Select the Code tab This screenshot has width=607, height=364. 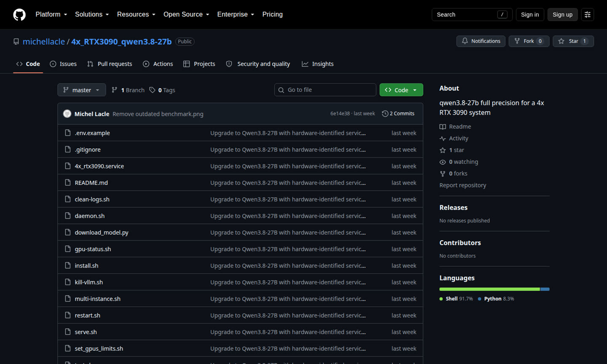click(28, 64)
